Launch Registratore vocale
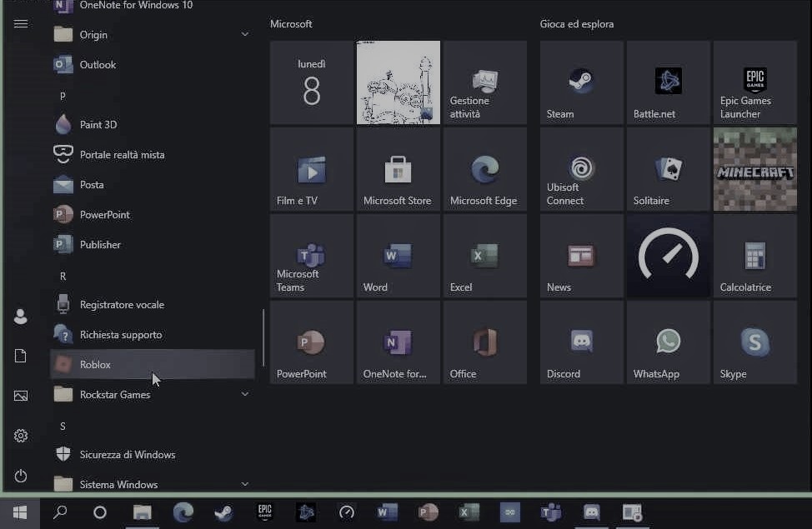 (153, 305)
